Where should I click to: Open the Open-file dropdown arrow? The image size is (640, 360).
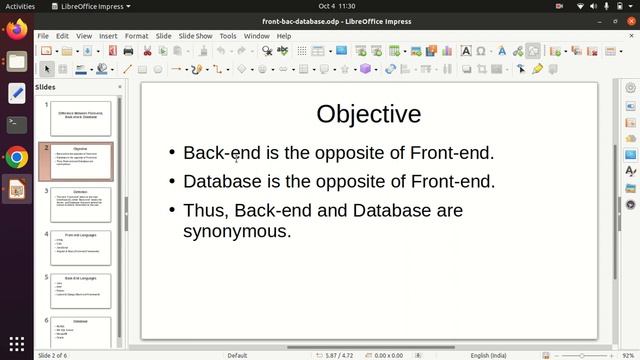point(77,51)
